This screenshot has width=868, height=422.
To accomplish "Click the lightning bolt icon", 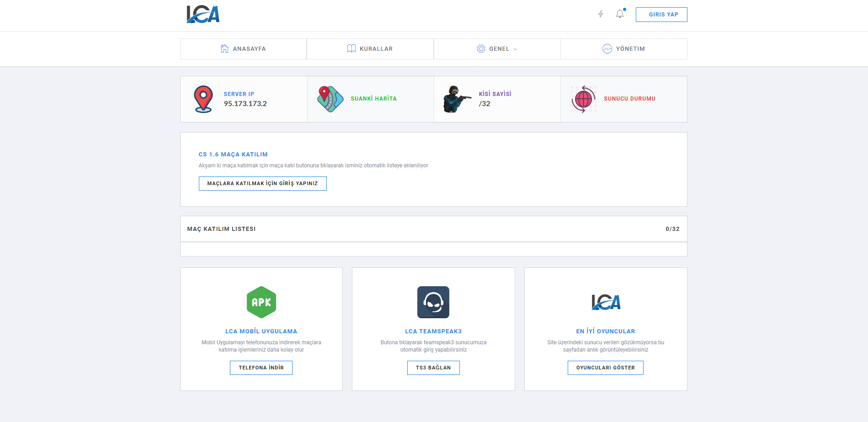I will coord(601,14).
